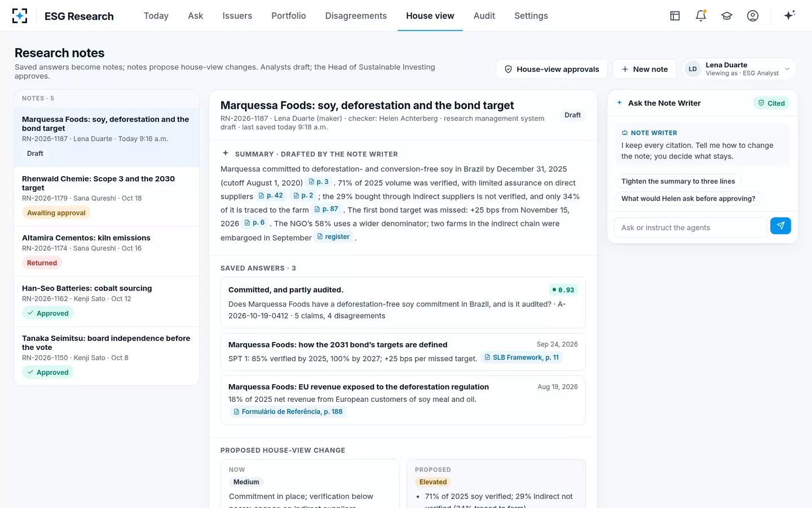Open the Portfolio tab
This screenshot has width=812, height=508.
click(x=289, y=16)
